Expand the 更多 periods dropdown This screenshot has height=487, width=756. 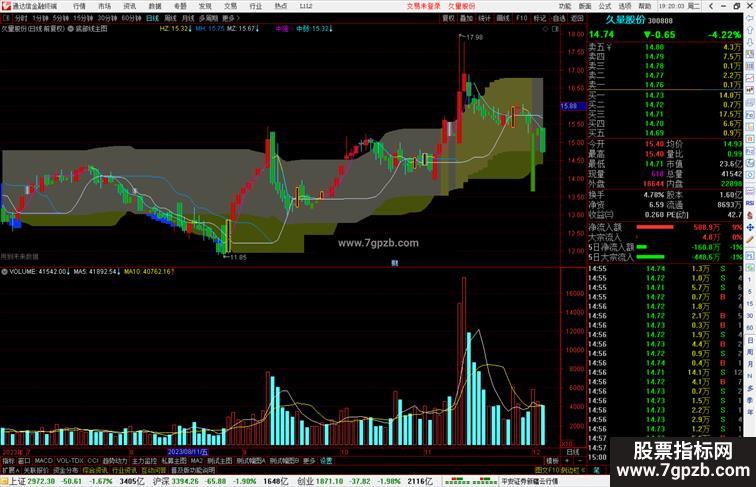pyautogui.click(x=230, y=18)
